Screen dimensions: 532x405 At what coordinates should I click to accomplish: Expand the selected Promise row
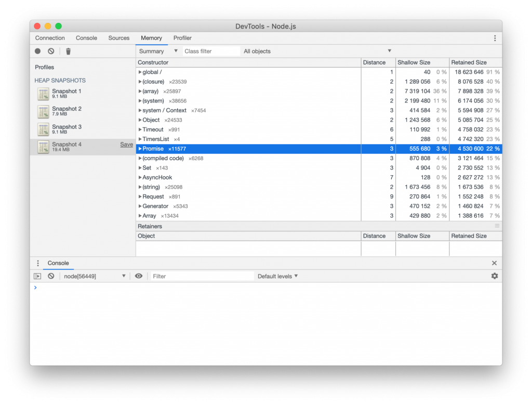140,149
